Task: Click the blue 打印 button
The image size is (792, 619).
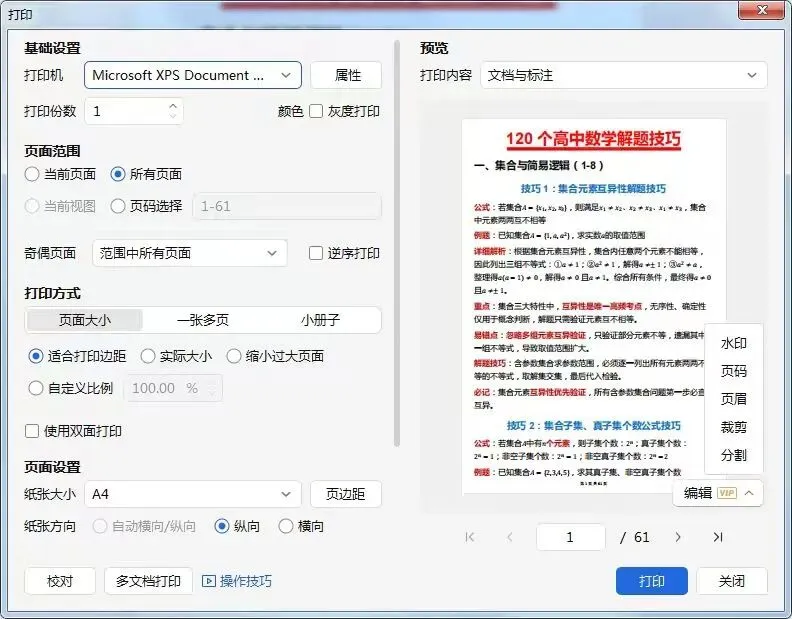Action: (x=652, y=581)
